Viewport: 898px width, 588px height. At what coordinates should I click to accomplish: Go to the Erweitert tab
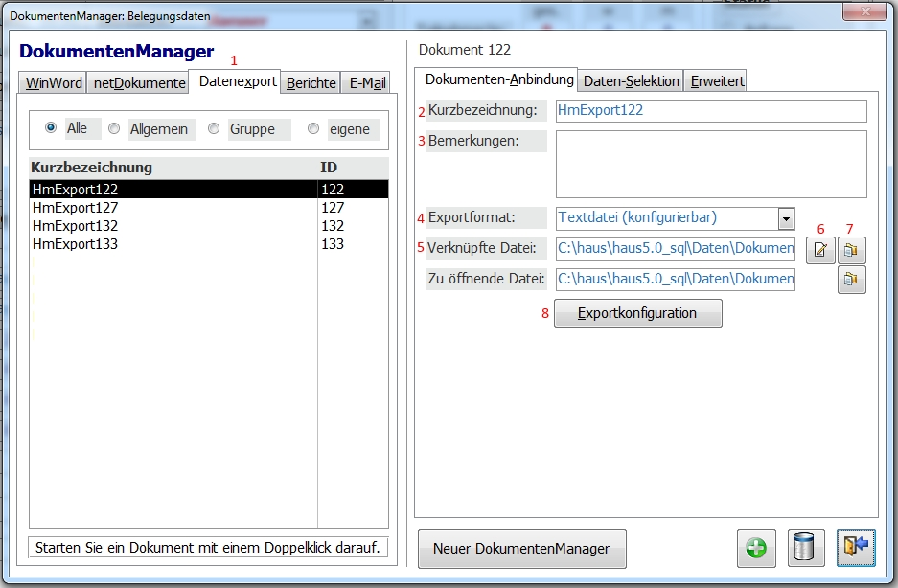(x=715, y=80)
